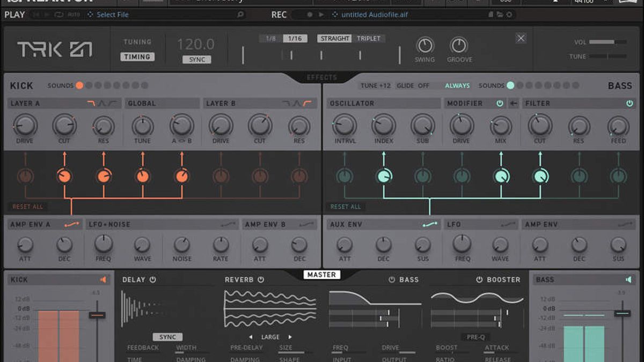Mute the KICK channel speaker icon
Viewport: 644px width, 362px height.
(104, 279)
